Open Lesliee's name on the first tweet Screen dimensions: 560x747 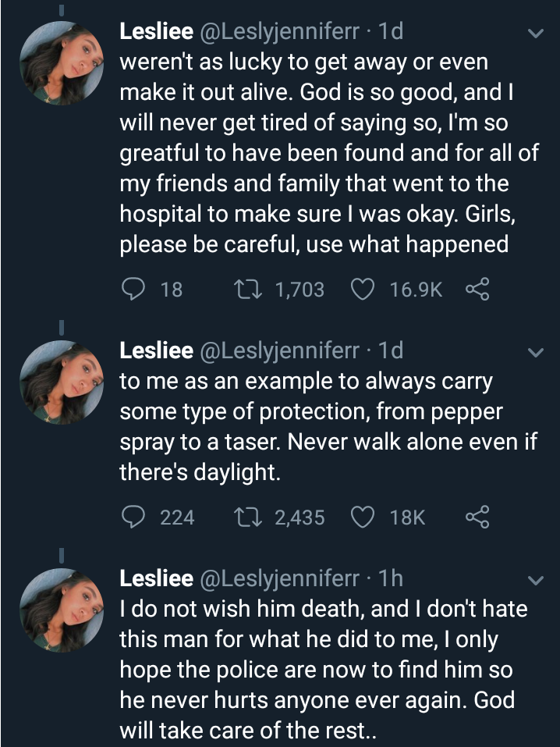156,32
